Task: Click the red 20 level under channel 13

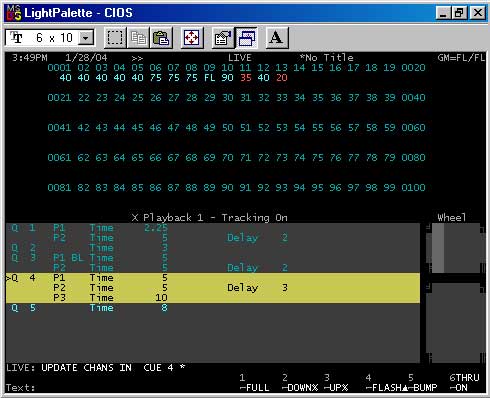Action: [282, 78]
